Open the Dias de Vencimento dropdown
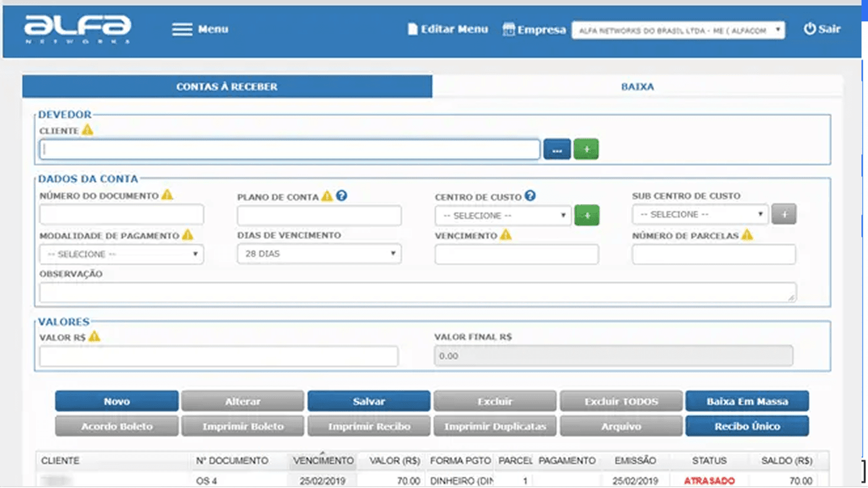This screenshot has width=868, height=488. pyautogui.click(x=319, y=254)
